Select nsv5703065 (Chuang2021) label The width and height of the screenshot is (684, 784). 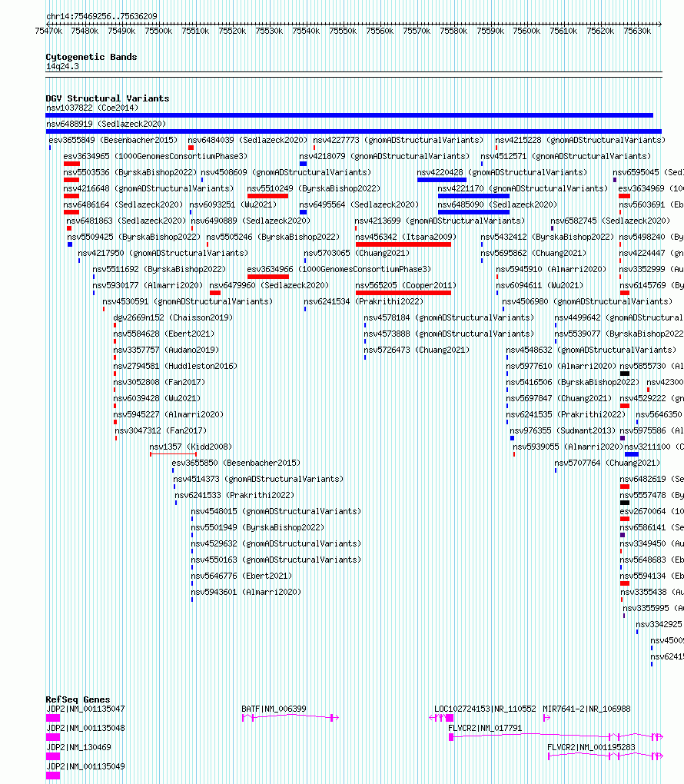tap(357, 253)
